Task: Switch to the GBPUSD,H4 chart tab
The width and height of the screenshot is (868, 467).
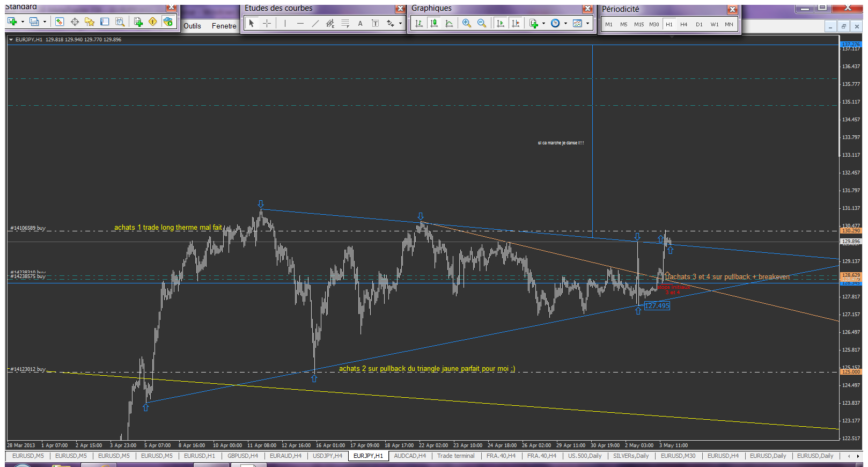Action: [x=242, y=456]
